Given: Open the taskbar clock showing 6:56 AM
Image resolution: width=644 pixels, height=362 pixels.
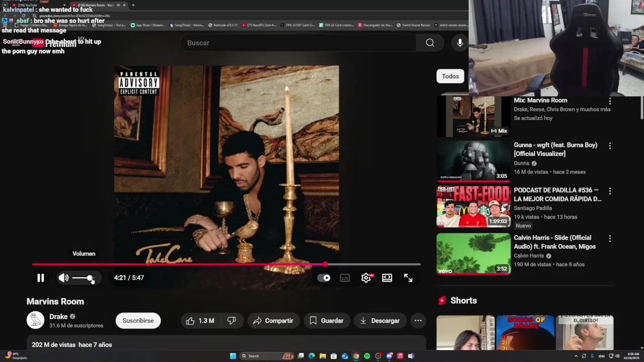Looking at the screenshot, I should click(x=632, y=356).
